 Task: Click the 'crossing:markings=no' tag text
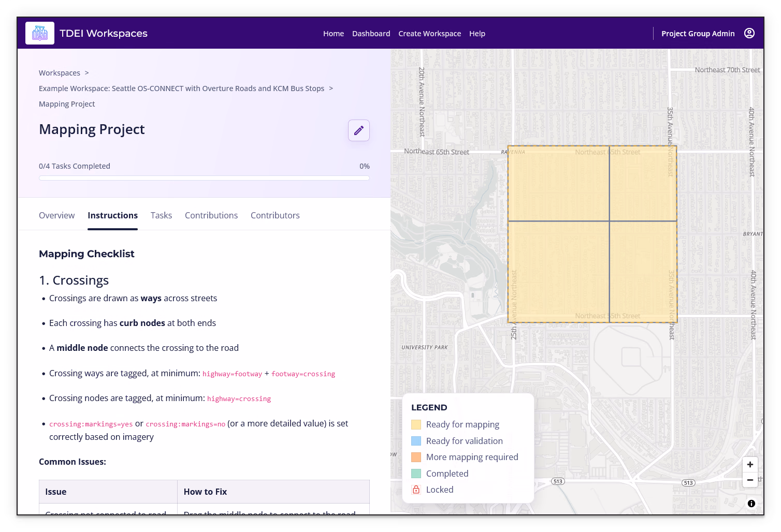click(x=185, y=424)
